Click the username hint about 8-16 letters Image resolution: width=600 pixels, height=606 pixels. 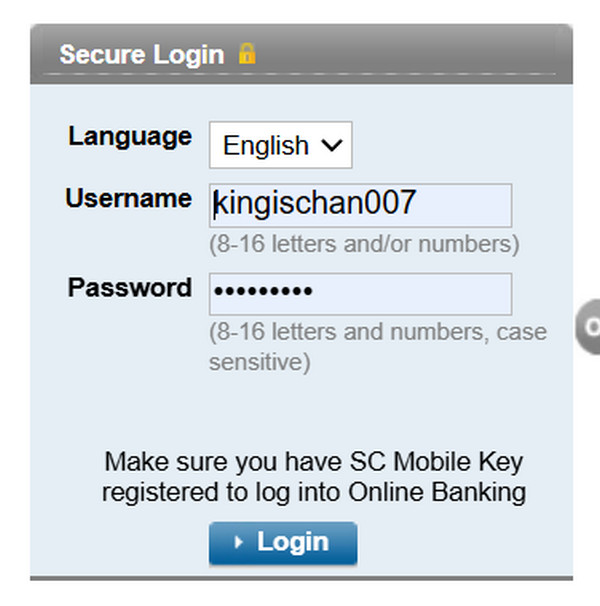pyautogui.click(x=364, y=244)
